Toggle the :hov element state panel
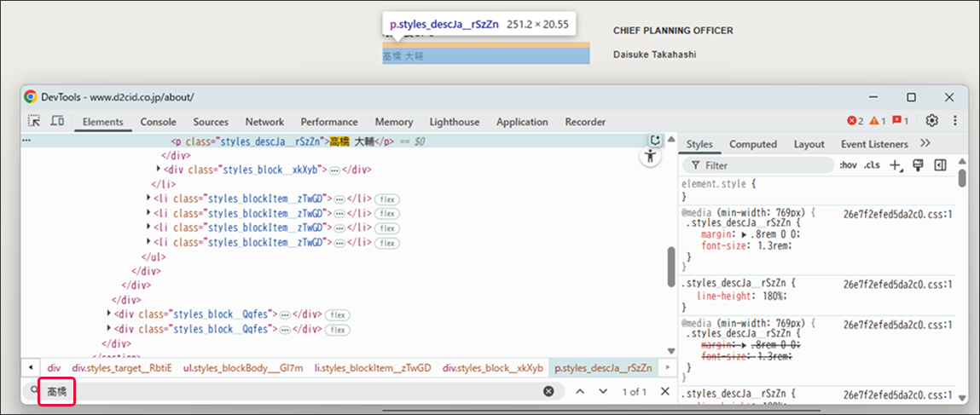Viewport: 980px width, 415px height. point(848,165)
